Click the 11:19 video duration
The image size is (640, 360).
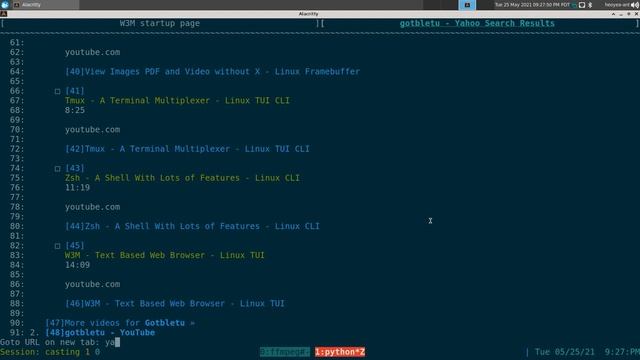77,188
